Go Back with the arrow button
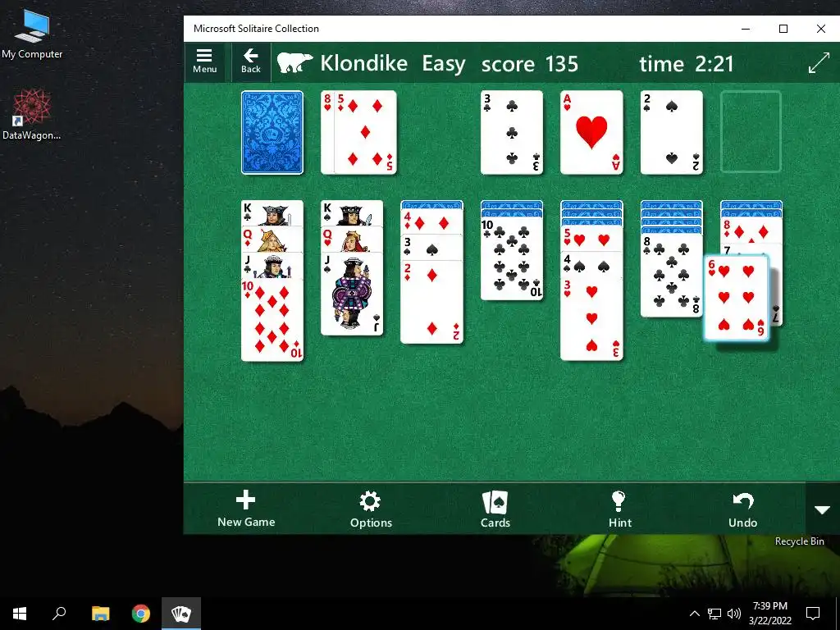Image resolution: width=840 pixels, height=630 pixels. coord(251,62)
